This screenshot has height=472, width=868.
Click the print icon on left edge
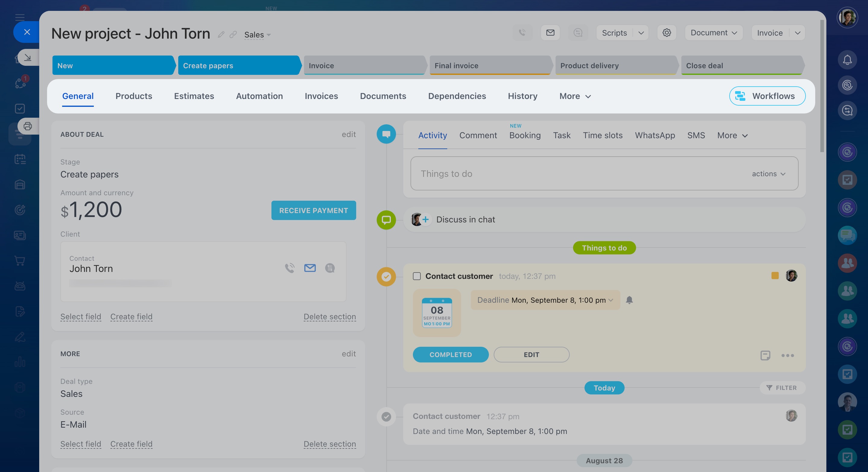(28, 126)
